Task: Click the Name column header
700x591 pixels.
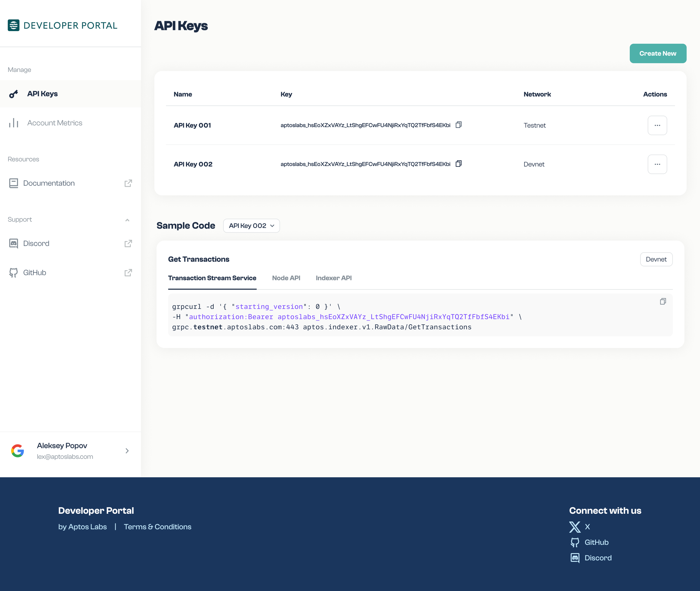Action: [x=183, y=94]
